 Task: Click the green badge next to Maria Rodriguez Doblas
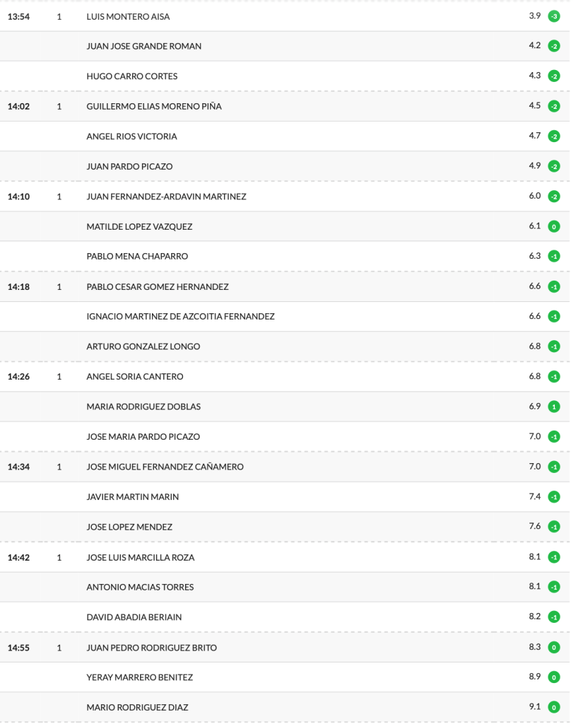tap(554, 407)
